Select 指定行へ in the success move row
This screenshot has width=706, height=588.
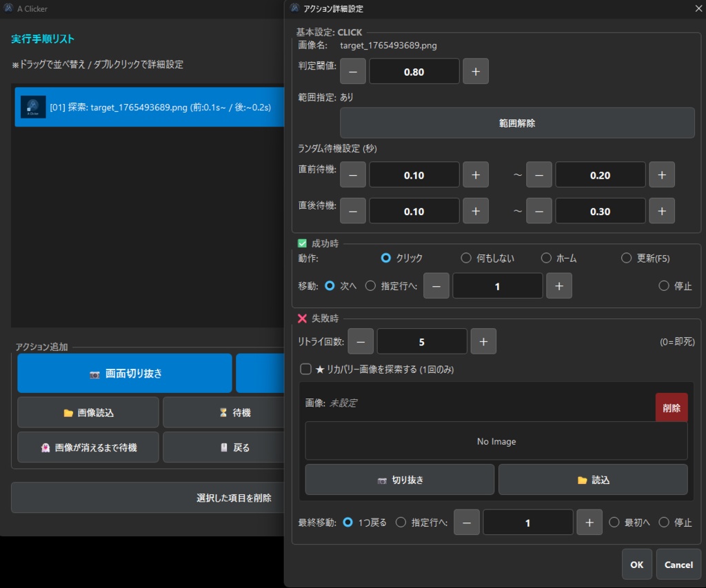(x=370, y=286)
